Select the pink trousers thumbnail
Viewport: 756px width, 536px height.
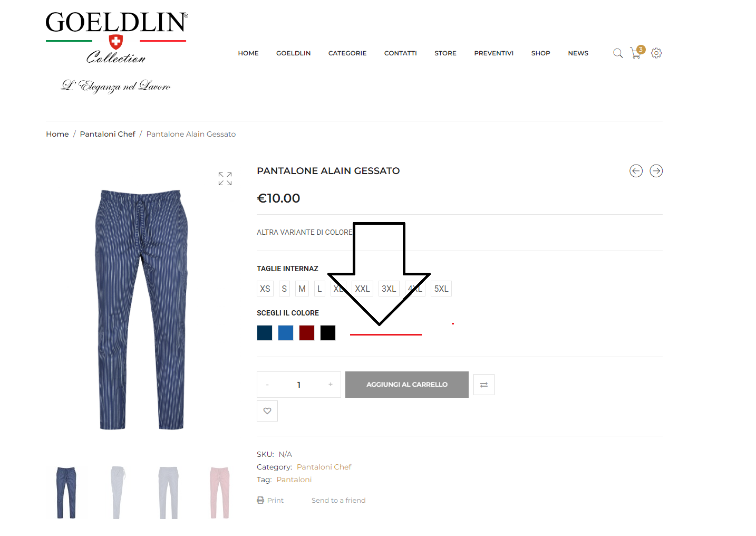click(x=220, y=492)
